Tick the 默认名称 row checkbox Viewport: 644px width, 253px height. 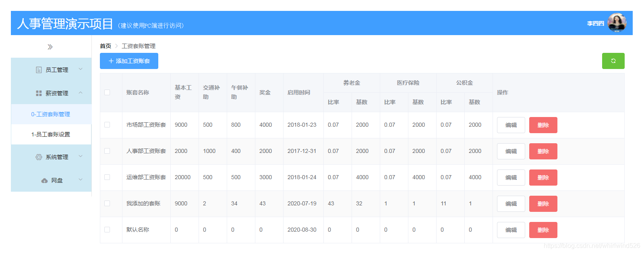pos(107,230)
